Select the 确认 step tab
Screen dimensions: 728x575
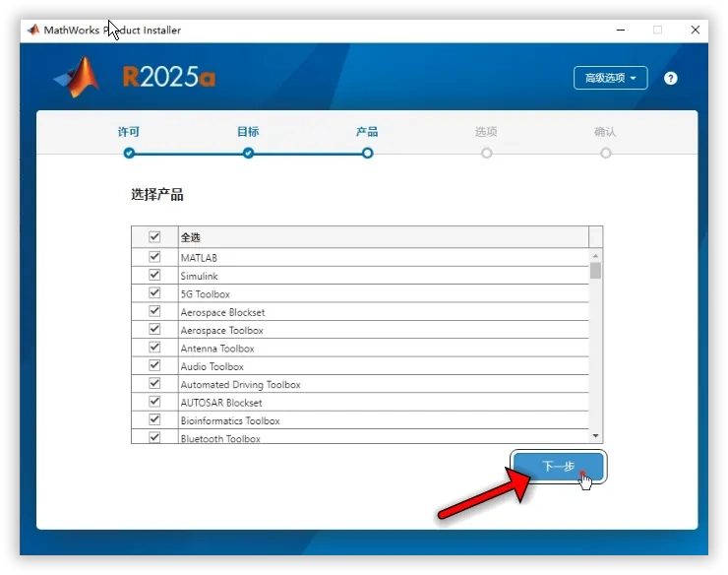point(605,132)
